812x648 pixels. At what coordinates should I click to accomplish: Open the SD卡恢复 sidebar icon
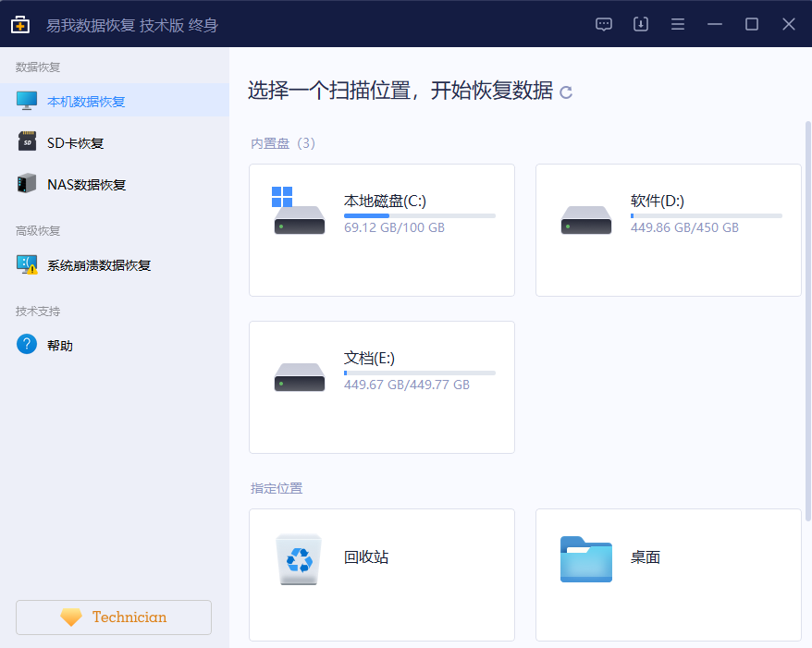26,141
